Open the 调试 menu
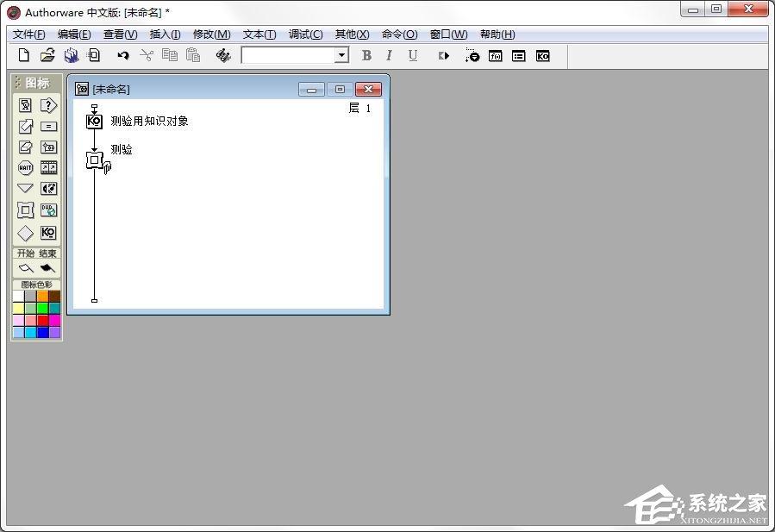Image resolution: width=775 pixels, height=532 pixels. (303, 34)
